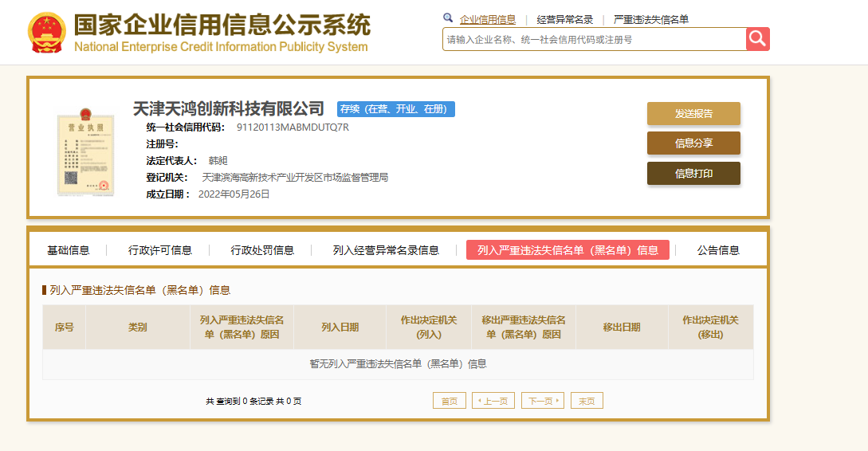Select the 严重违法失信名单 search category
The height and width of the screenshot is (451, 868).
coord(651,20)
